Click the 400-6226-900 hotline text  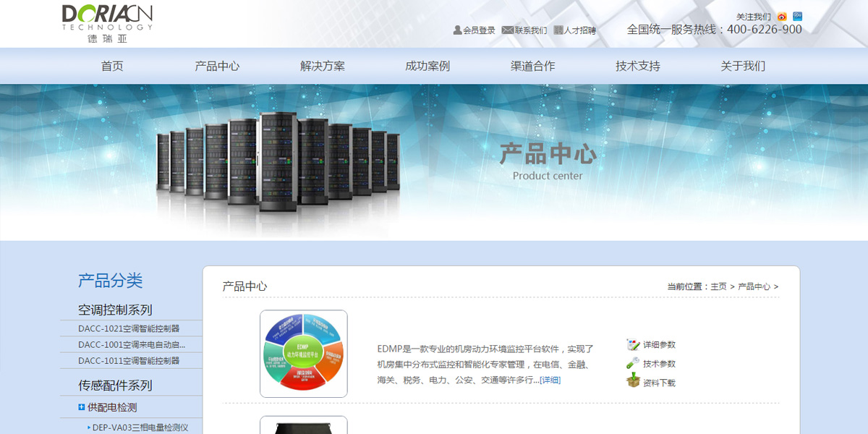[765, 30]
